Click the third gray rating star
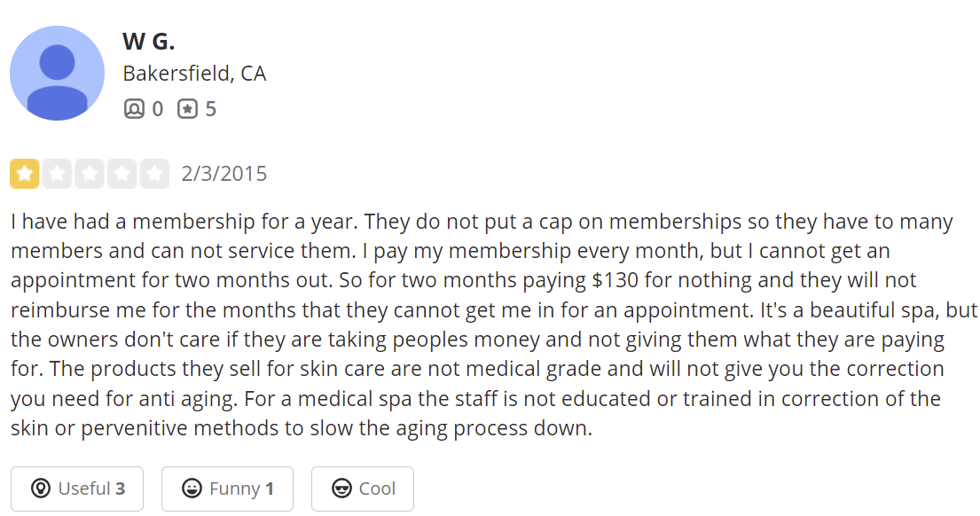 coord(90,174)
